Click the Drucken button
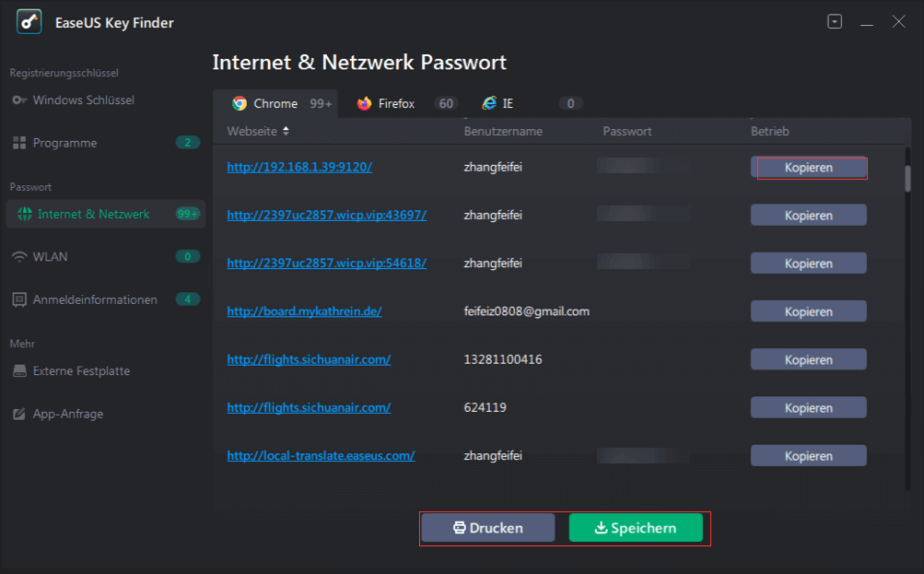The width and height of the screenshot is (924, 574). click(488, 528)
